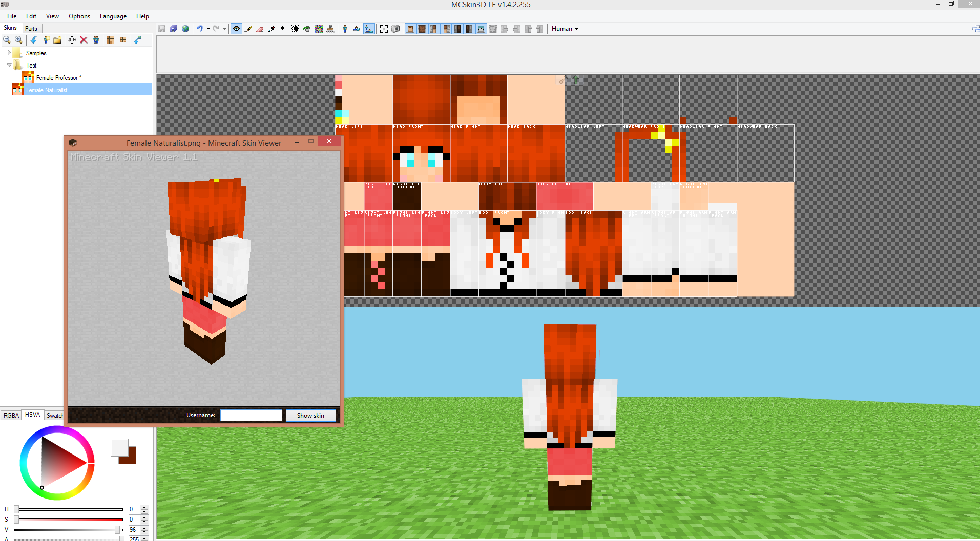Switch to the Parts tab

click(31, 29)
